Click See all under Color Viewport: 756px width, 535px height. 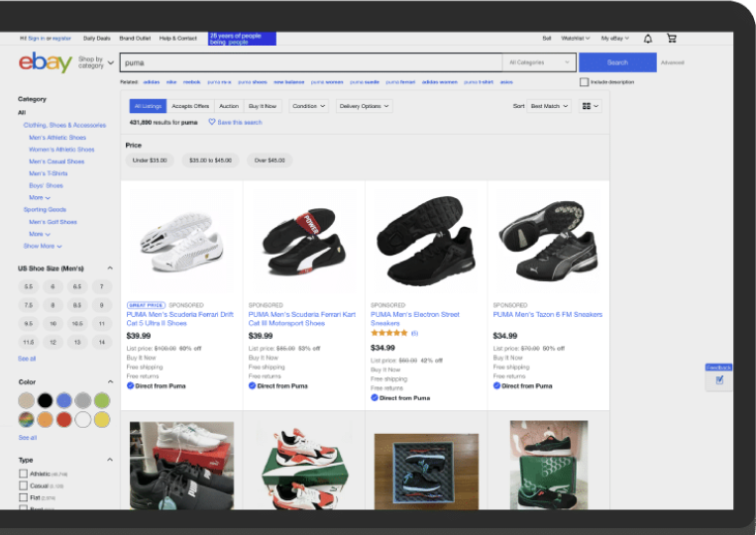(x=28, y=438)
